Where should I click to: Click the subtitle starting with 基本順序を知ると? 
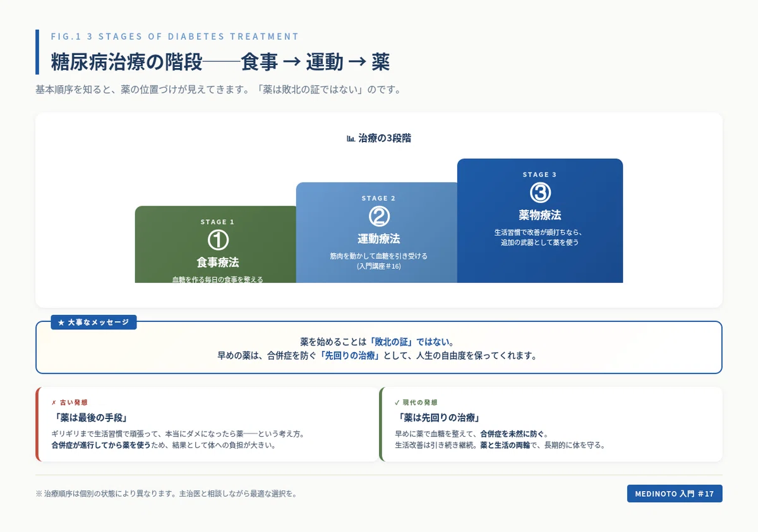(219, 90)
